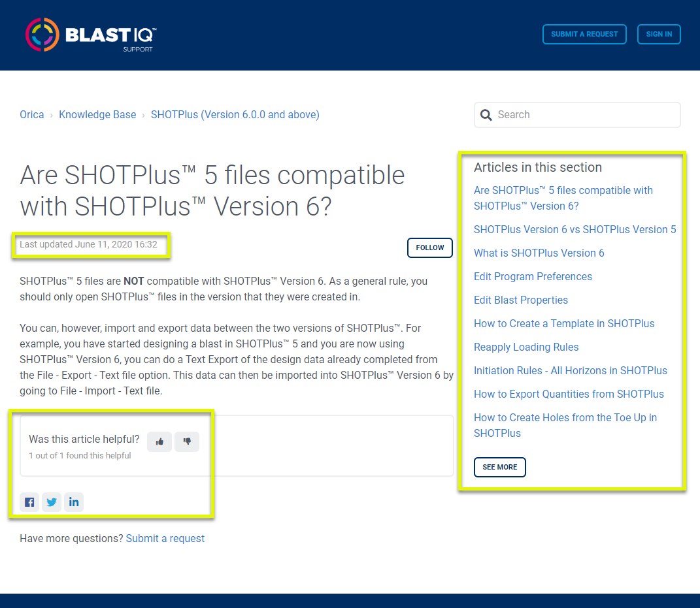The image size is (700, 608).
Task: Open the Knowledge Base breadcrumb
Action: tap(97, 115)
